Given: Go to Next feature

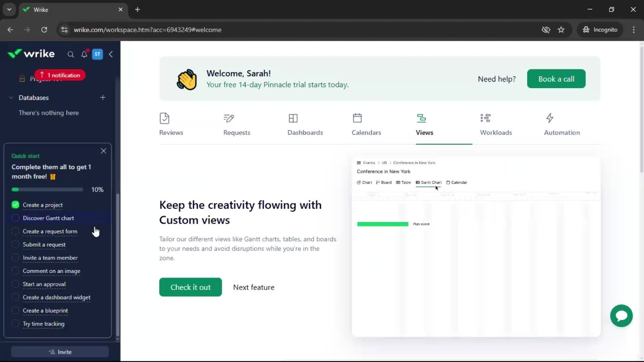Looking at the screenshot, I should [x=254, y=288].
